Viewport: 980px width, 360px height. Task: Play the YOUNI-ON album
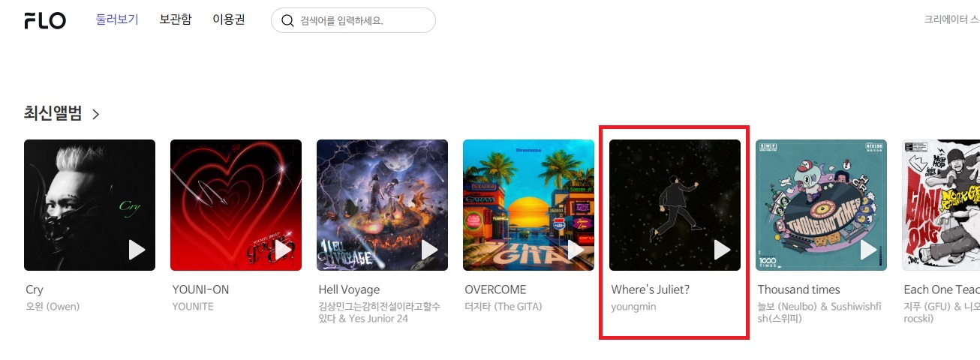(x=283, y=250)
